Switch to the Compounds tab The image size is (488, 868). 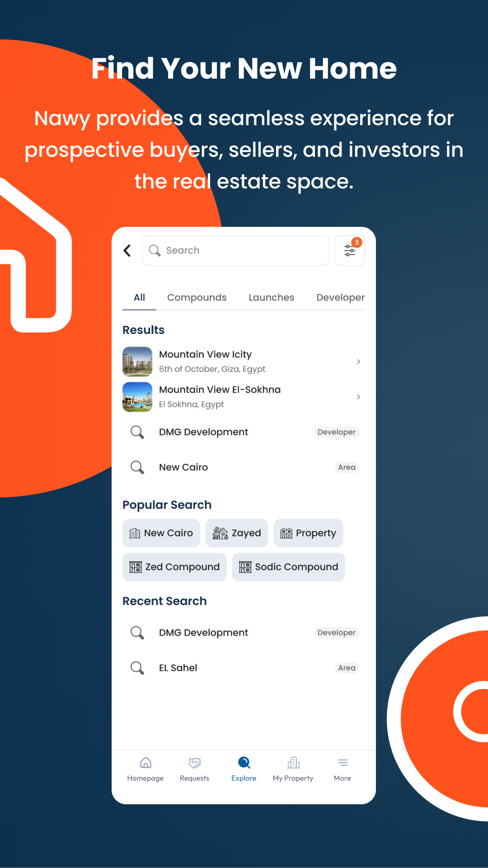point(197,297)
